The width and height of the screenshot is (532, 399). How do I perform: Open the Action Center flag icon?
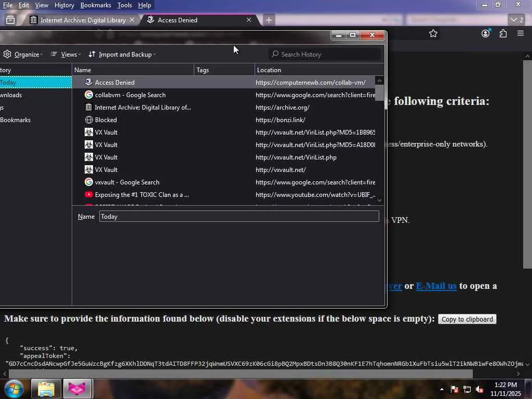tap(455, 389)
